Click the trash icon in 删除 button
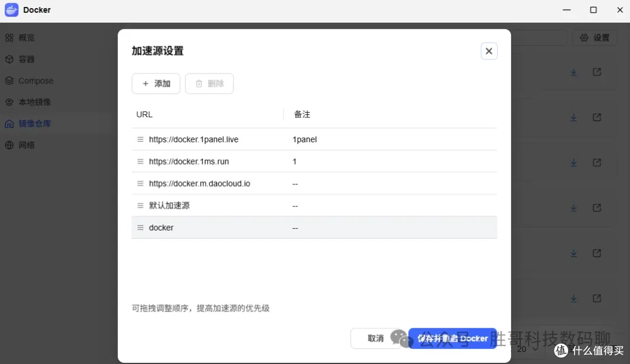 [x=199, y=83]
